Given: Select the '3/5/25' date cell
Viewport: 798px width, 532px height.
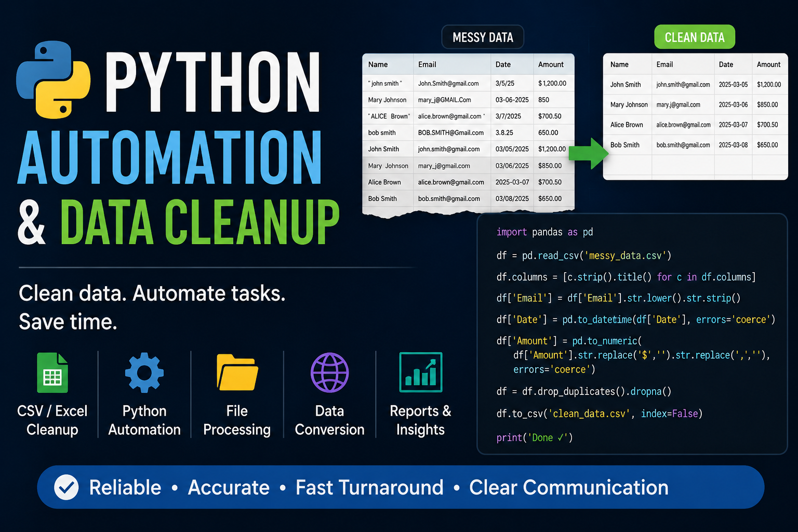Looking at the screenshot, I should point(505,83).
